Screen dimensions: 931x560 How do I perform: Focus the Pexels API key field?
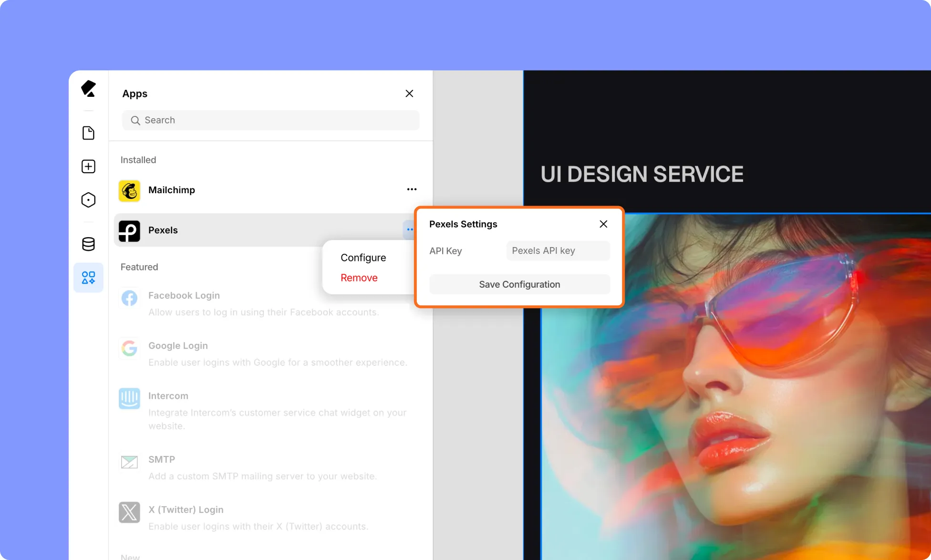[x=559, y=251]
